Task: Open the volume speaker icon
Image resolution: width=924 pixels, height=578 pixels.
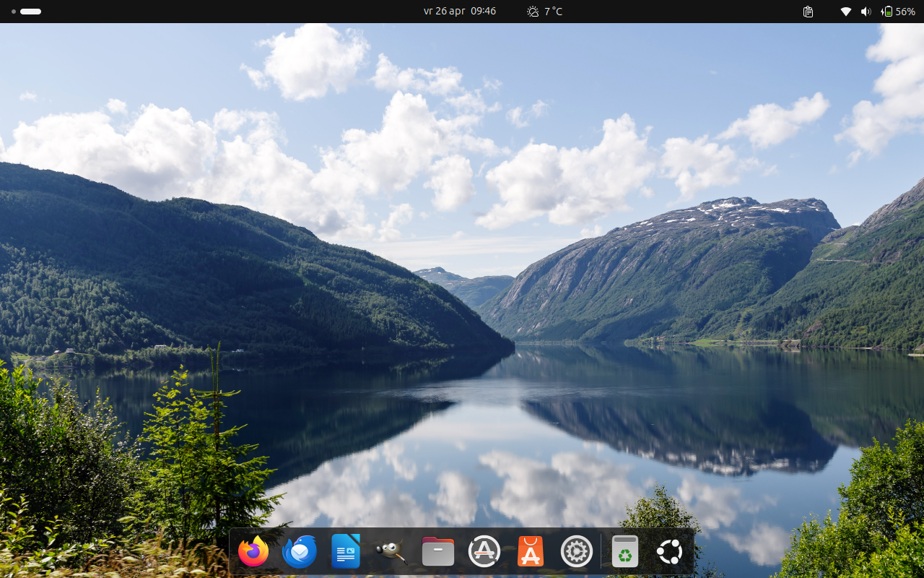Action: click(x=866, y=12)
